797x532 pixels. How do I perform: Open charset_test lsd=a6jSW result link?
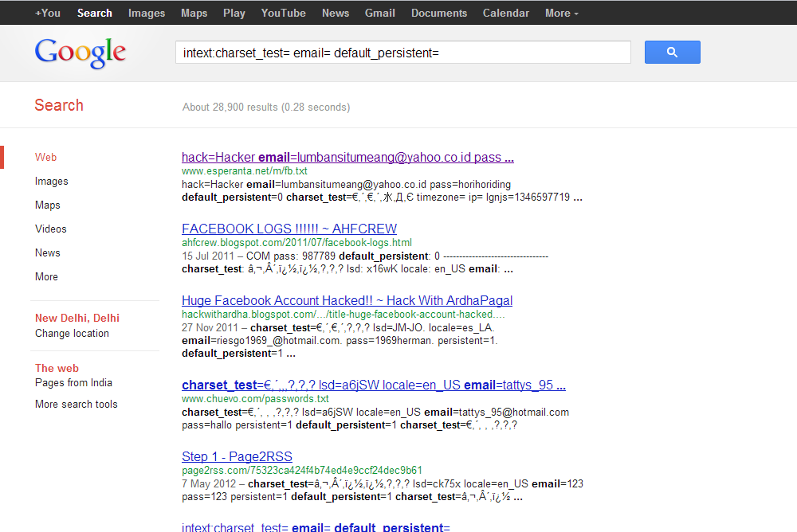374,385
